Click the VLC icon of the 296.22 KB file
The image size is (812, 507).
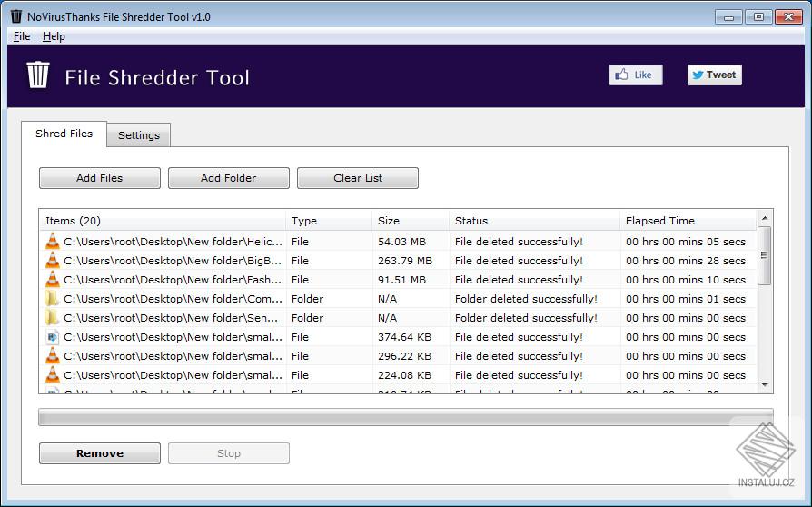[x=53, y=356]
